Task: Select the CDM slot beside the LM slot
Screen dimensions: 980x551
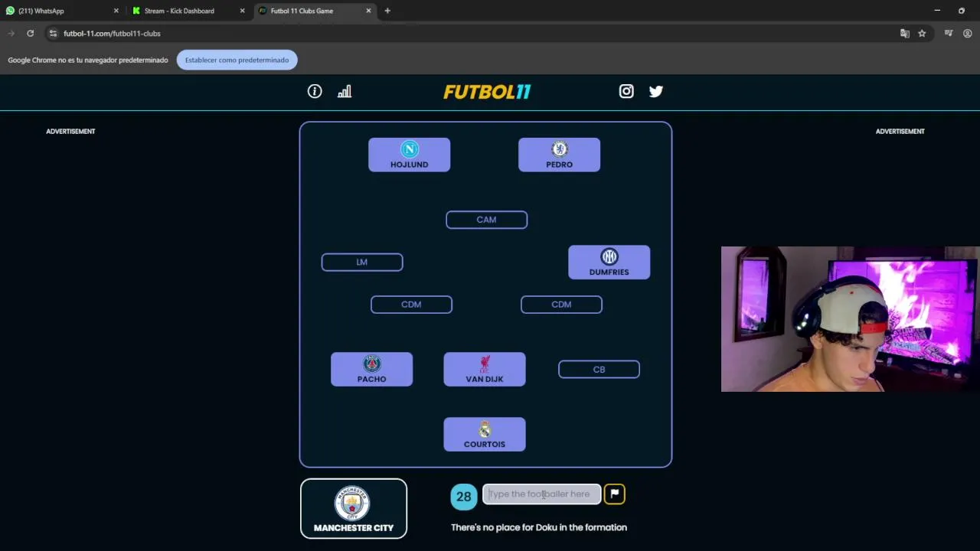Action: click(x=411, y=305)
